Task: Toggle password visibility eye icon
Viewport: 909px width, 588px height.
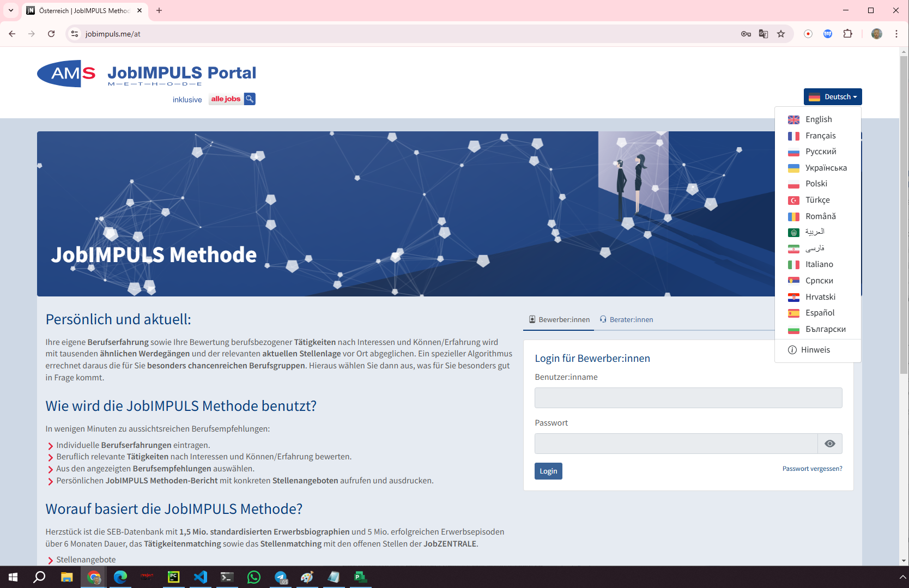Action: [x=830, y=444]
